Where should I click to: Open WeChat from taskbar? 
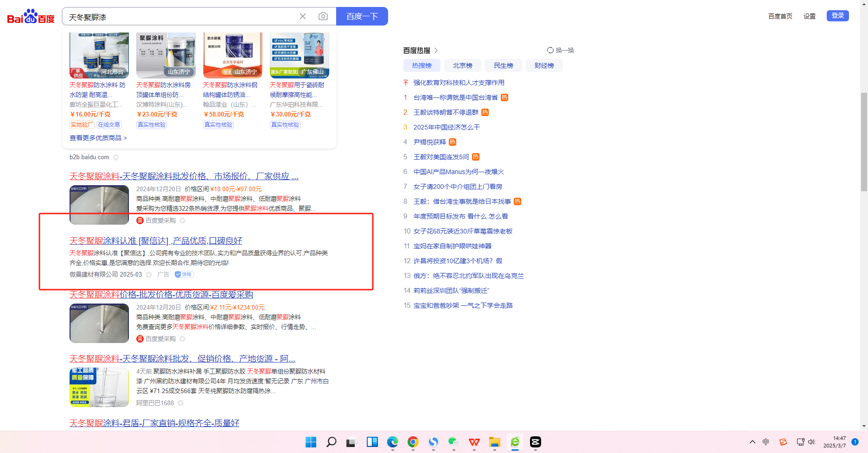pos(454,442)
